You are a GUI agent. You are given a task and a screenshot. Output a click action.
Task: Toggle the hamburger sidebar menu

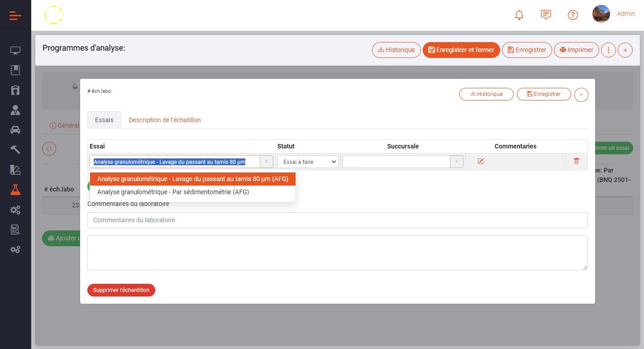tap(15, 16)
